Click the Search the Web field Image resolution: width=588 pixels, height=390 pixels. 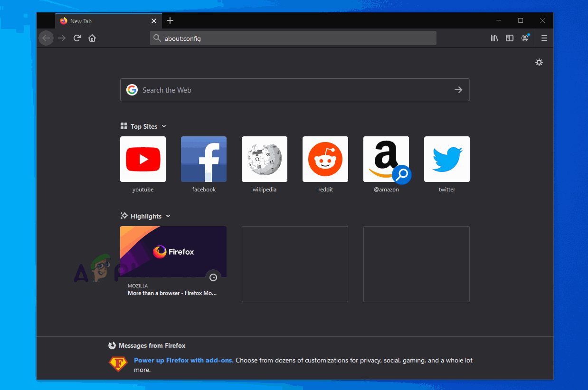point(295,90)
